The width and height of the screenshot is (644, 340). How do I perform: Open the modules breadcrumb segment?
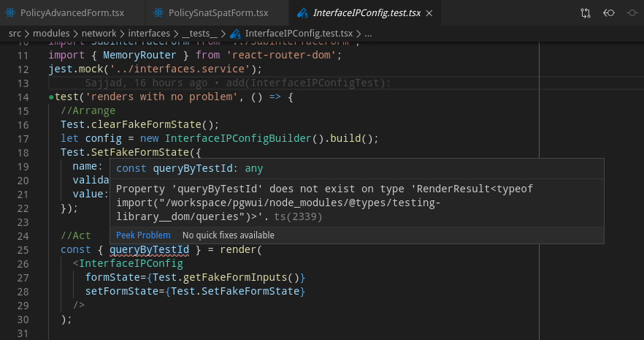tap(51, 34)
